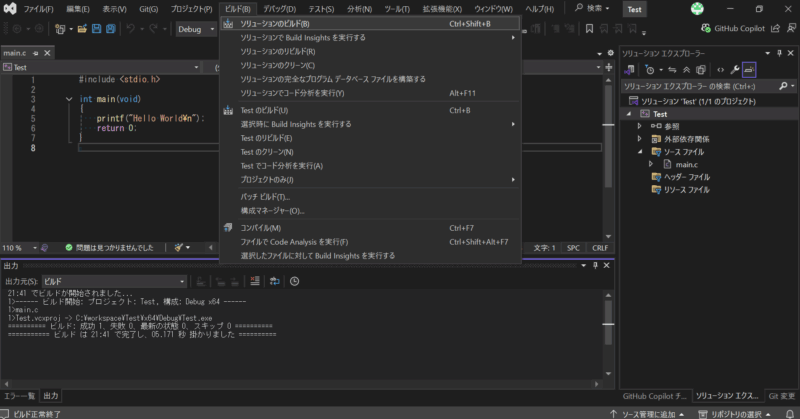
Task: Click the View Code icon in Solution Explorer
Action: pos(718,69)
